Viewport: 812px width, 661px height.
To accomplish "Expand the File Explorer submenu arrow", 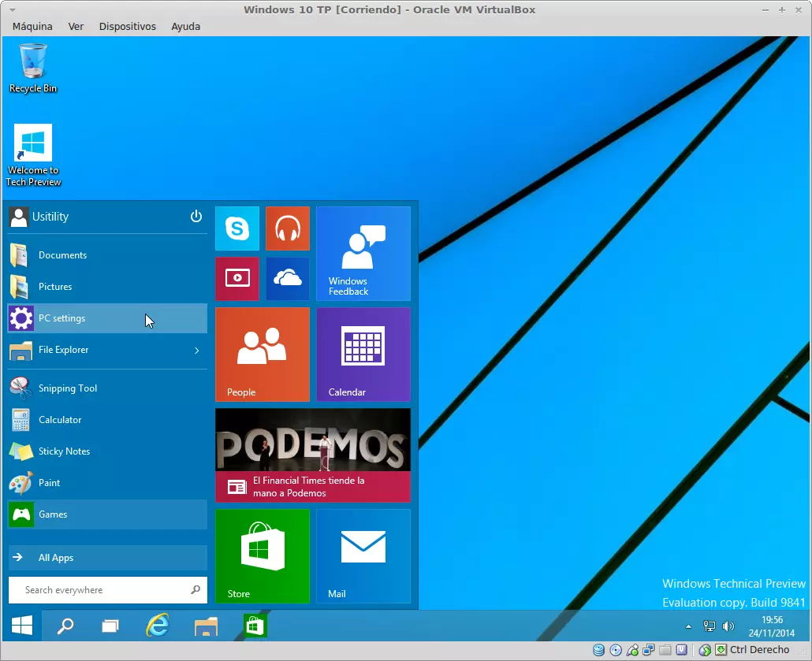I will pyautogui.click(x=196, y=350).
